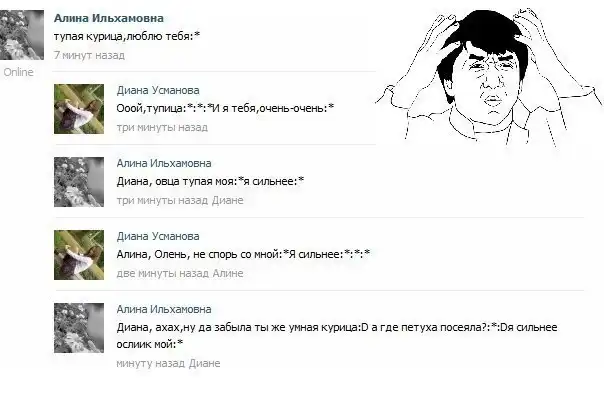Open Диана Усманова's name in the first comment

(158, 90)
